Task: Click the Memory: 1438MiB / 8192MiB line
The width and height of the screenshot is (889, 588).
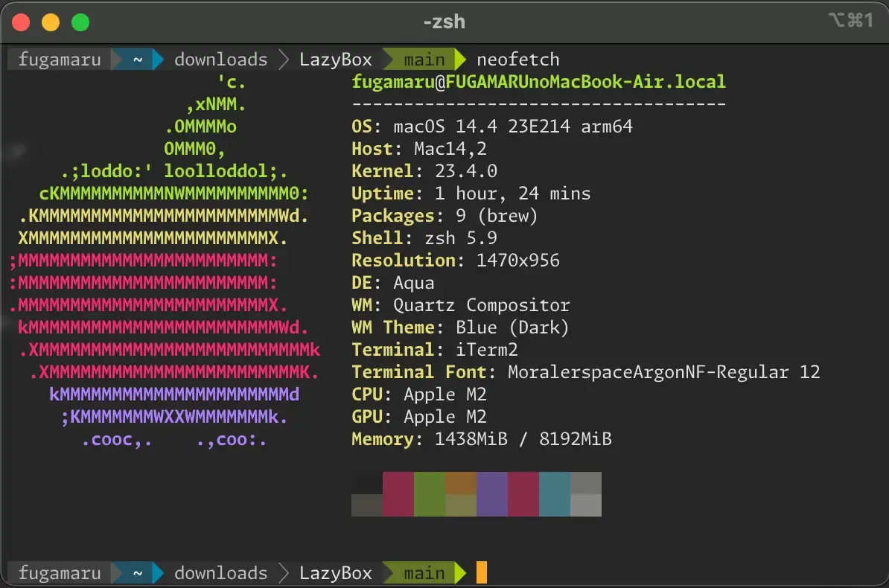Action: pos(481,439)
